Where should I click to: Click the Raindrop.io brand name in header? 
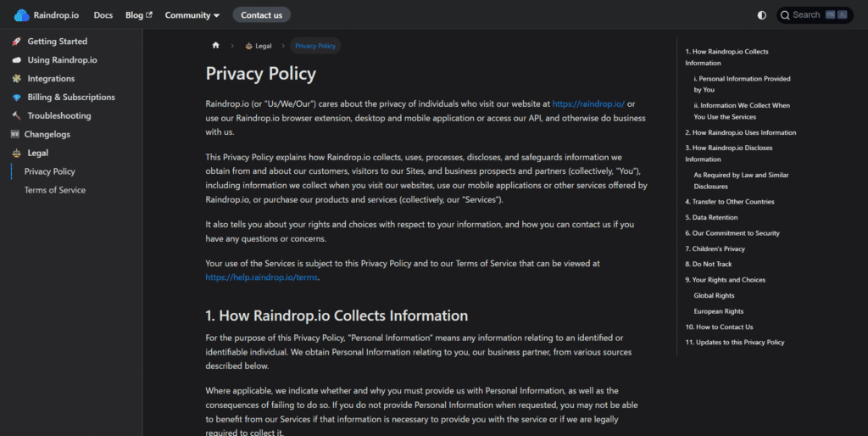pos(56,15)
